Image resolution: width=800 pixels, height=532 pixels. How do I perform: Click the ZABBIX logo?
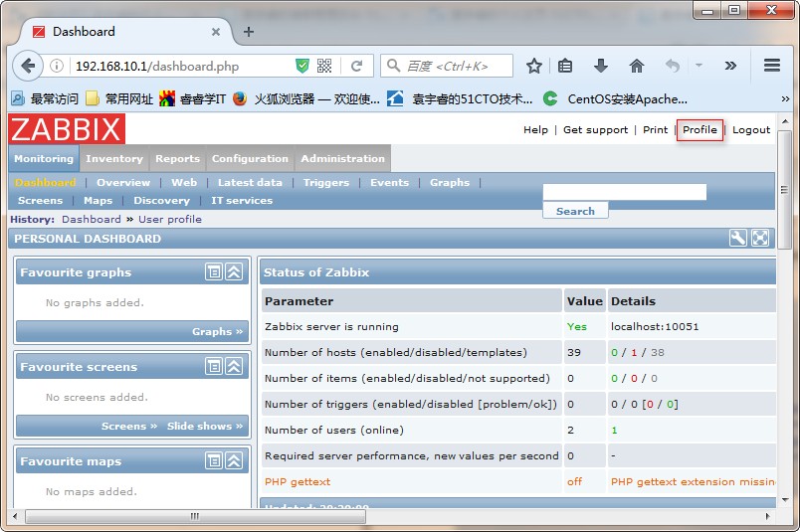click(67, 129)
